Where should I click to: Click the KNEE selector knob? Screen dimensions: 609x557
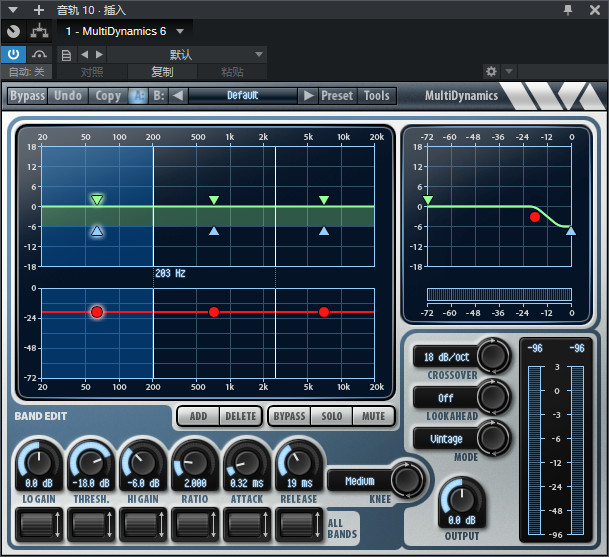coord(407,480)
